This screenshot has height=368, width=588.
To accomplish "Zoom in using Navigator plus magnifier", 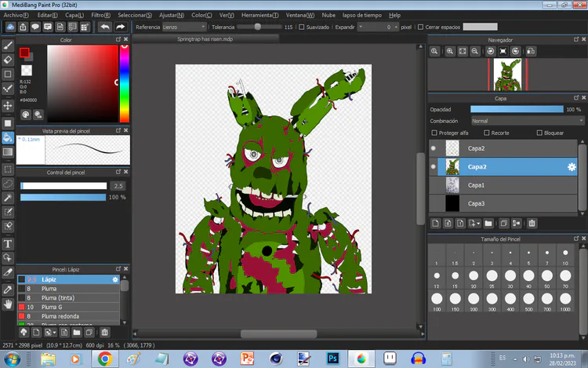I will (450, 51).
